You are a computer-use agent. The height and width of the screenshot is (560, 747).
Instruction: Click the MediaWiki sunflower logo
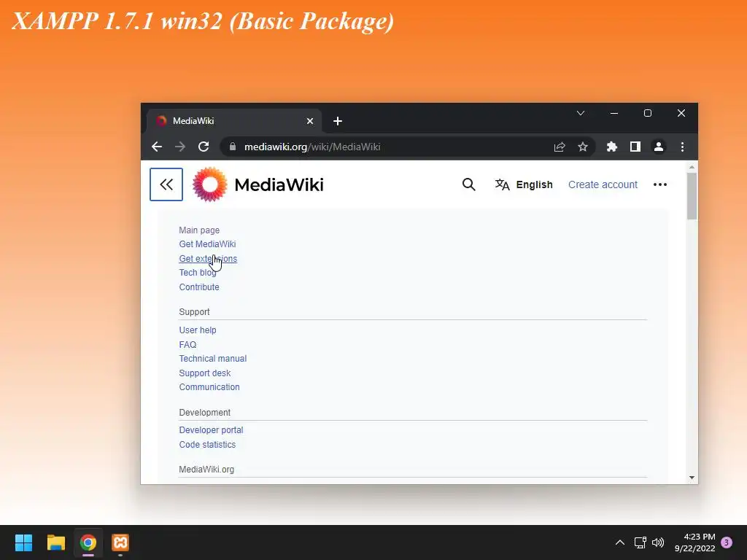pyautogui.click(x=209, y=184)
